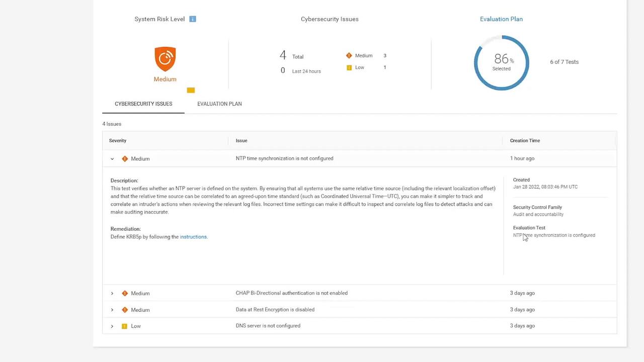The height and width of the screenshot is (362, 644).
Task: Open the remediation instructions link
Action: [x=193, y=236]
